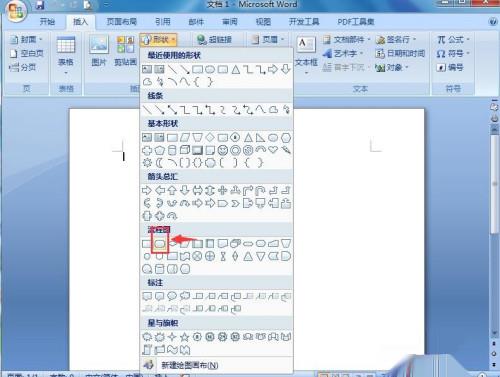Select the diamond basic shape
This screenshot has width=500, height=377.
[x=210, y=137]
